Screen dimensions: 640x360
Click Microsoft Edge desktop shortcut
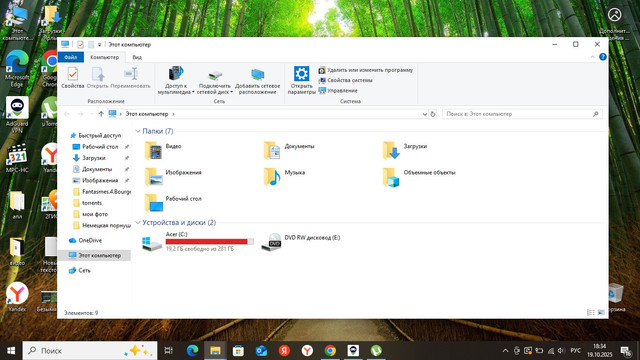coord(17,69)
